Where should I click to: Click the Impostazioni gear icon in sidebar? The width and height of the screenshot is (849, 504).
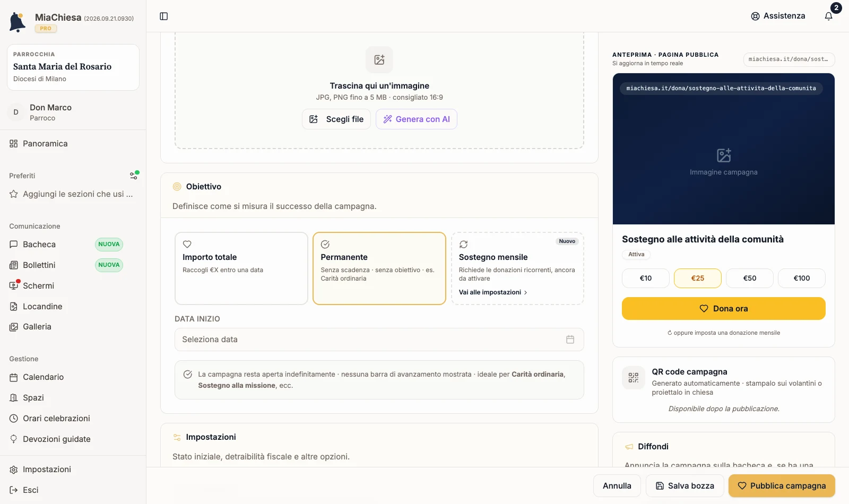pyautogui.click(x=14, y=470)
